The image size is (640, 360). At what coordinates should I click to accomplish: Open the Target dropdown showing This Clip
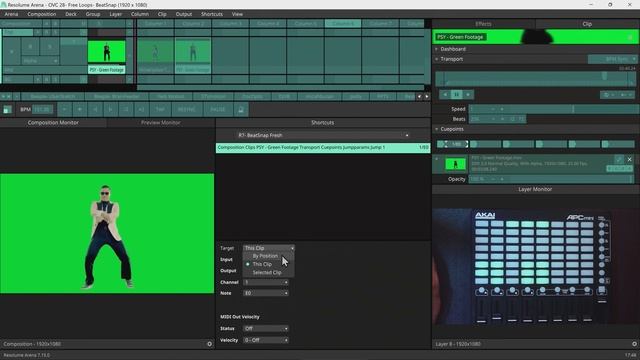[269, 248]
